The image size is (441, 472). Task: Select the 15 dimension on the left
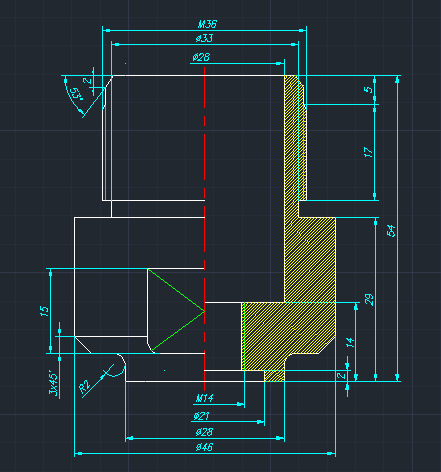44,311
